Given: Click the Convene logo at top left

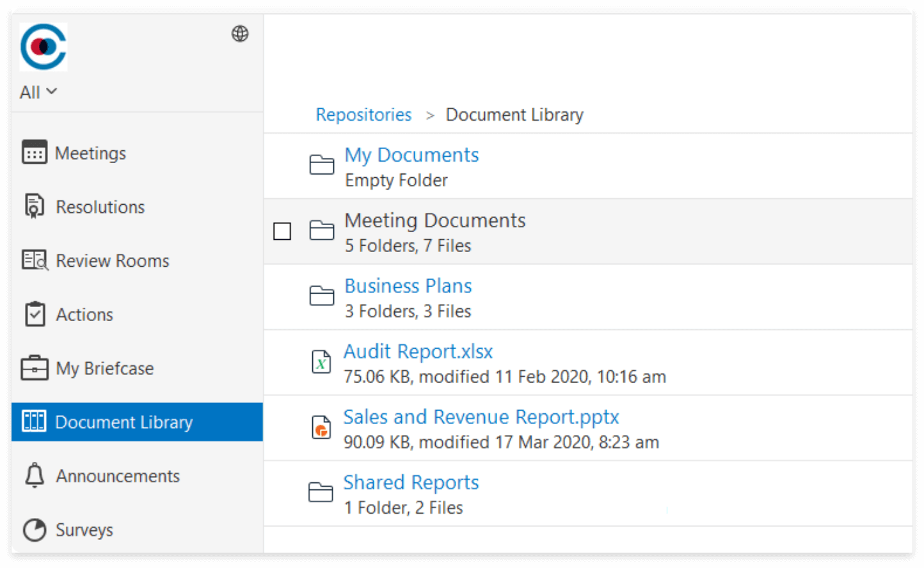Looking at the screenshot, I should tap(43, 46).
